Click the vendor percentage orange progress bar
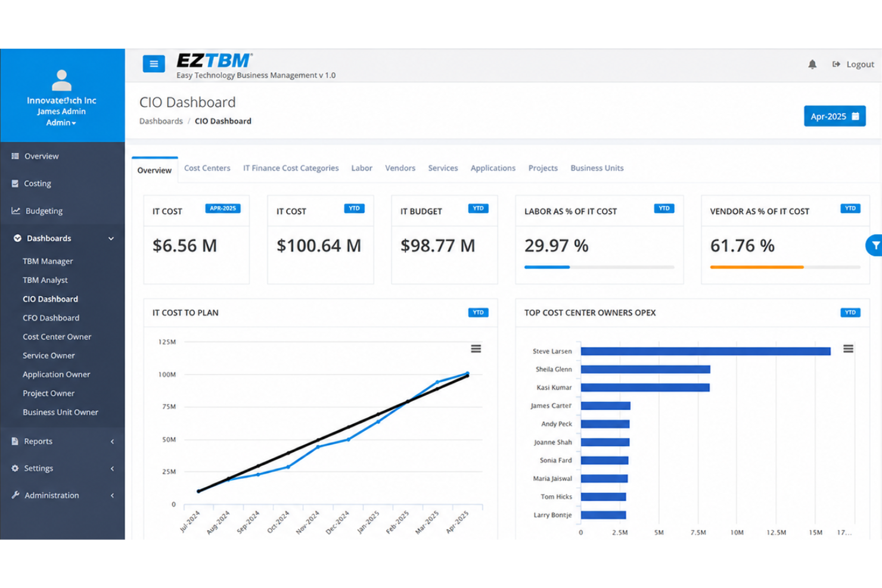Screen dimensions: 882x588 pos(757,267)
